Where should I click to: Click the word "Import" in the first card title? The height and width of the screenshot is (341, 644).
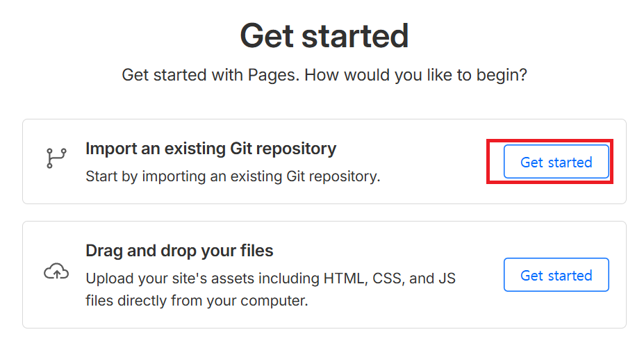coord(106,149)
